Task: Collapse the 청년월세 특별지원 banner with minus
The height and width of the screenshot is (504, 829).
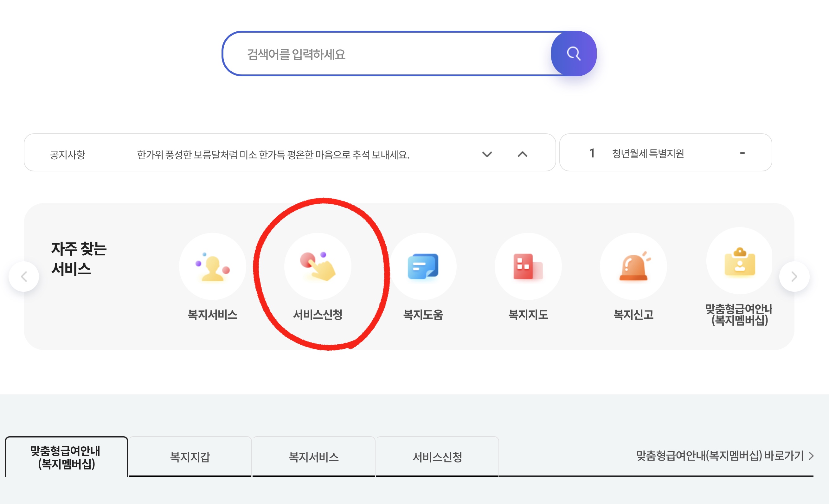Action: pyautogui.click(x=743, y=153)
